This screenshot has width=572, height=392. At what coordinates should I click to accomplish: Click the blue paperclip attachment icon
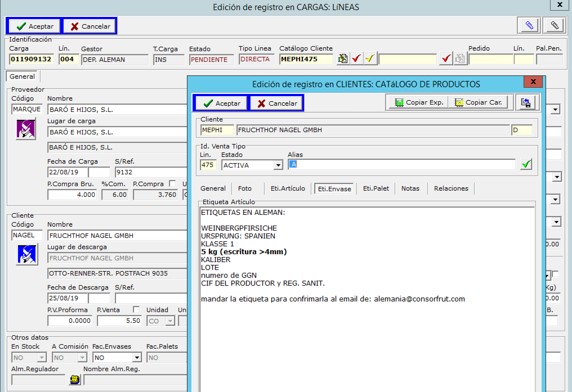pyautogui.click(x=529, y=26)
